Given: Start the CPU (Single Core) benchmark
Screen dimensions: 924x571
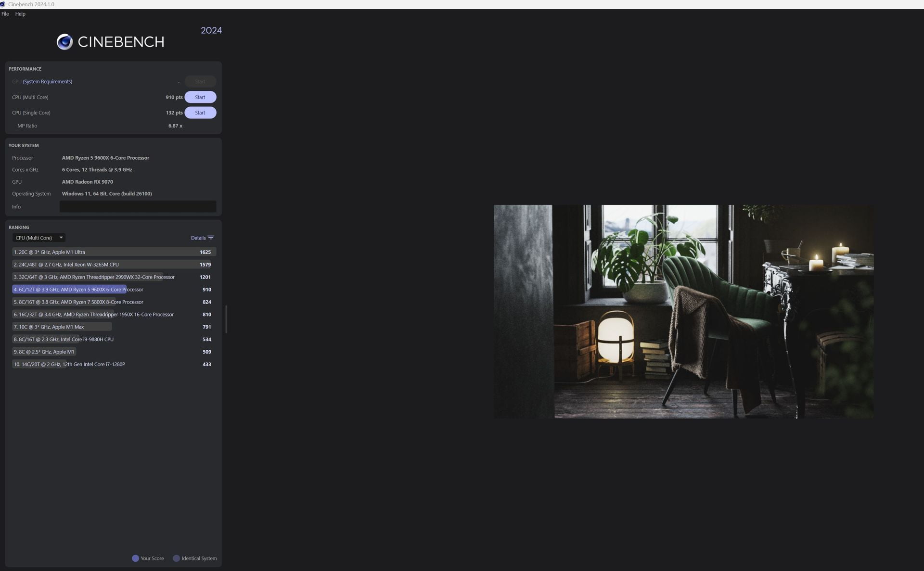Looking at the screenshot, I should (x=200, y=113).
